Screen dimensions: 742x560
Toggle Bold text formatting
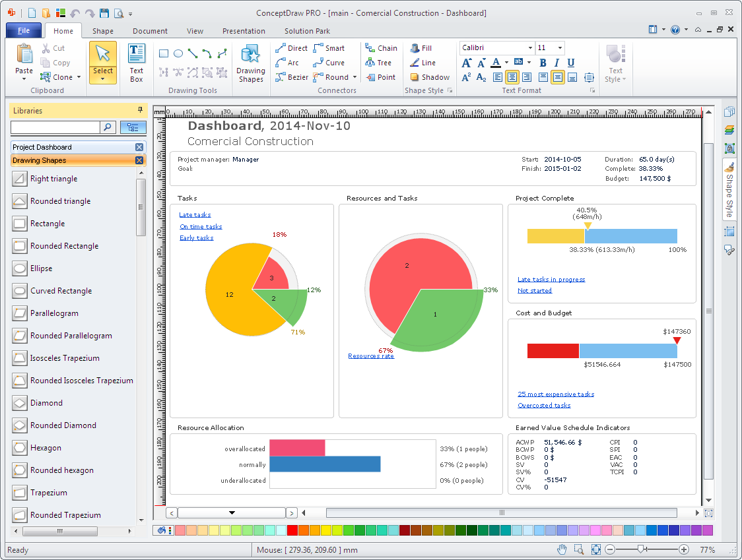coord(543,63)
